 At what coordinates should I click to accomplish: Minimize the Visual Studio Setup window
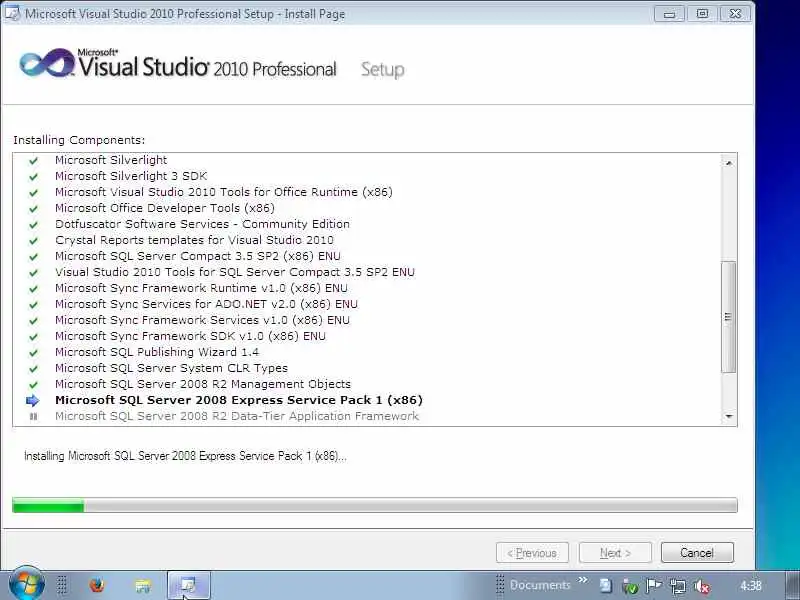[x=669, y=14]
